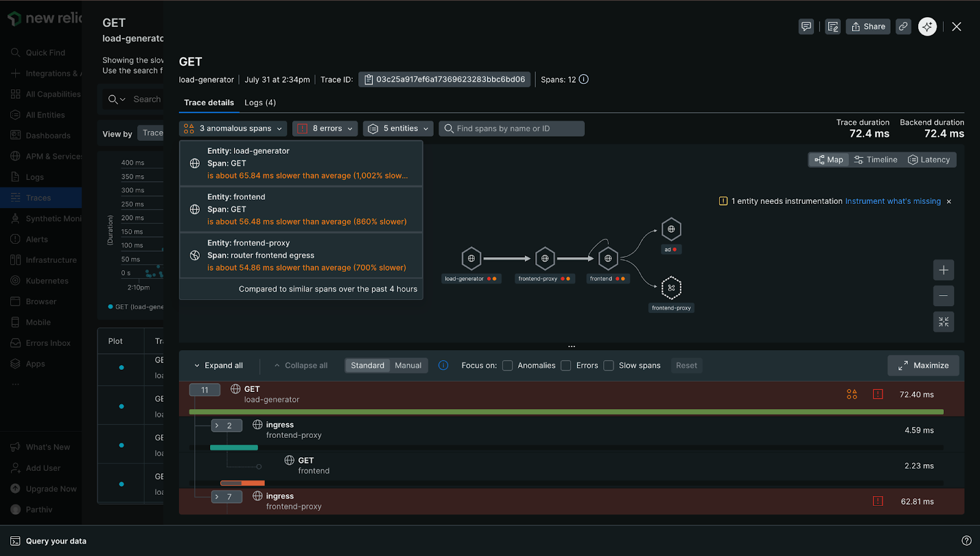
Task: Zoom in on the entity map
Action: pos(943,270)
